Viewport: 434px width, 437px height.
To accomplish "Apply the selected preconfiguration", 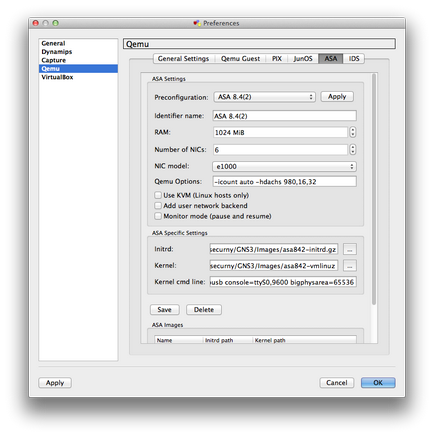I will 337,97.
